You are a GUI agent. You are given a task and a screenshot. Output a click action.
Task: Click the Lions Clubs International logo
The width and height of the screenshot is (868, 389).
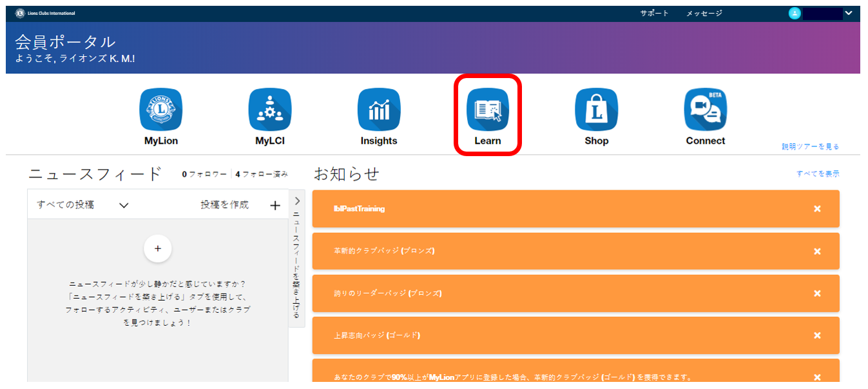(44, 14)
